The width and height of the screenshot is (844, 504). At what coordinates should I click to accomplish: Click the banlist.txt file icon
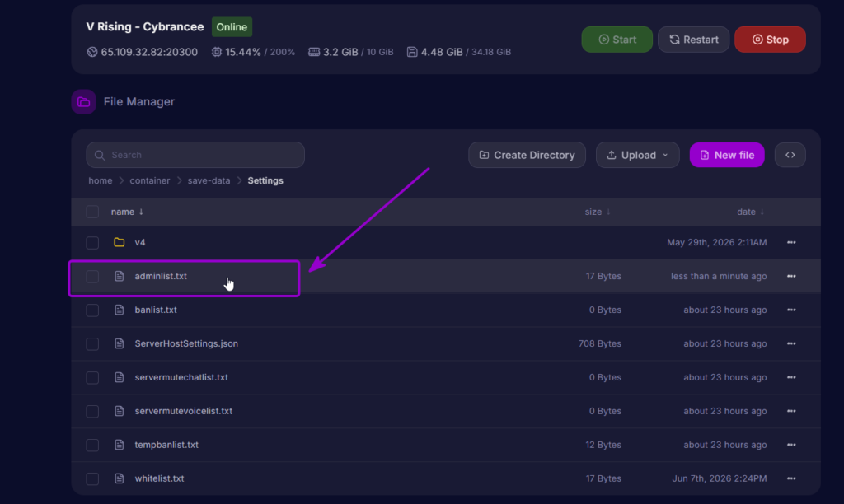pos(119,310)
